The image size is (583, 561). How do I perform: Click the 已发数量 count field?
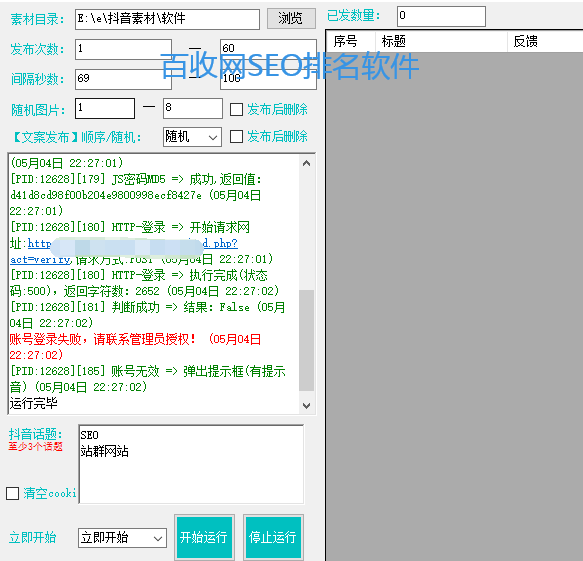point(441,16)
